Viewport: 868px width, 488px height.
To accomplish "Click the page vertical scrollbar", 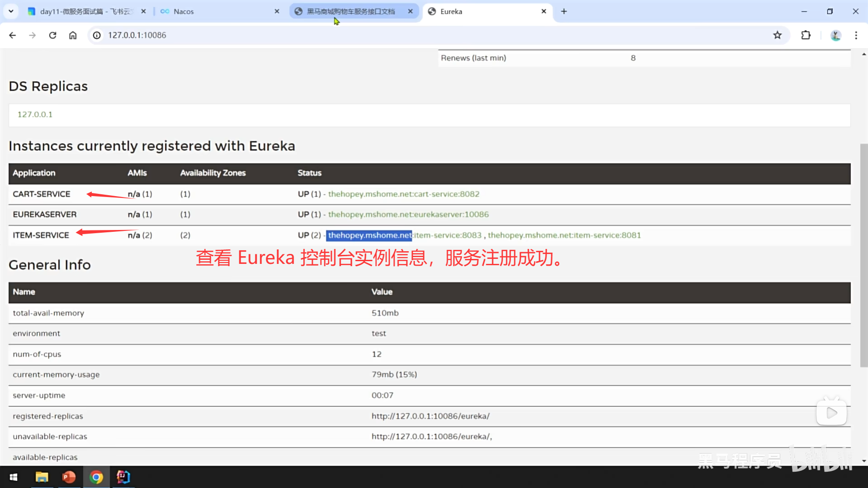I will [863, 255].
